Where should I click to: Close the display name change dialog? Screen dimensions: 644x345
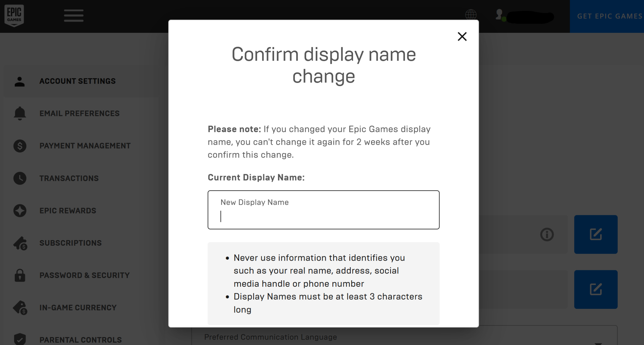click(x=461, y=36)
